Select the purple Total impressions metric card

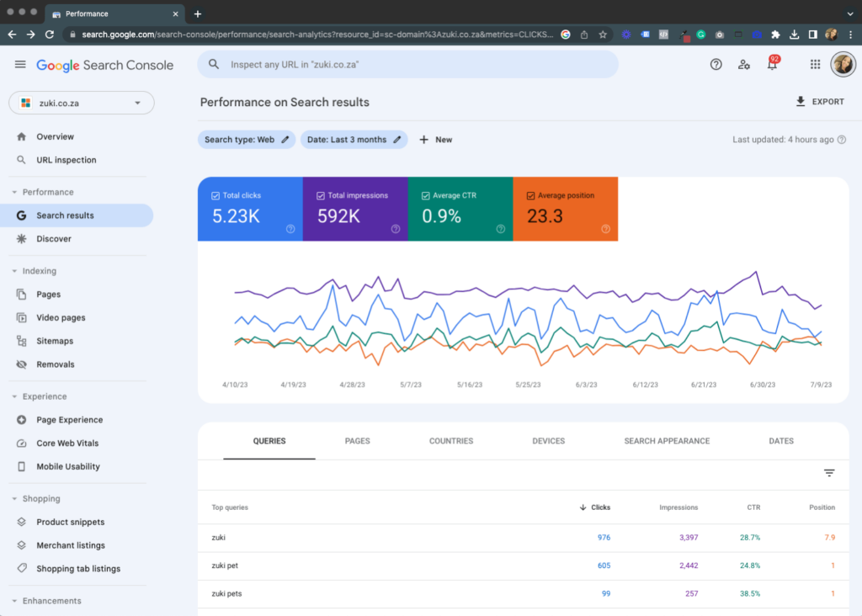pyautogui.click(x=355, y=209)
